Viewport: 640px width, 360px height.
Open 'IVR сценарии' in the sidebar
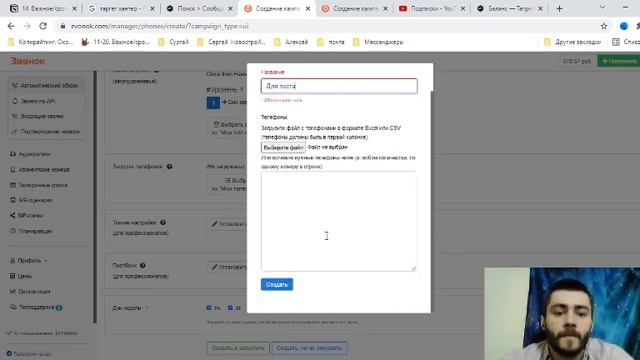point(31,200)
